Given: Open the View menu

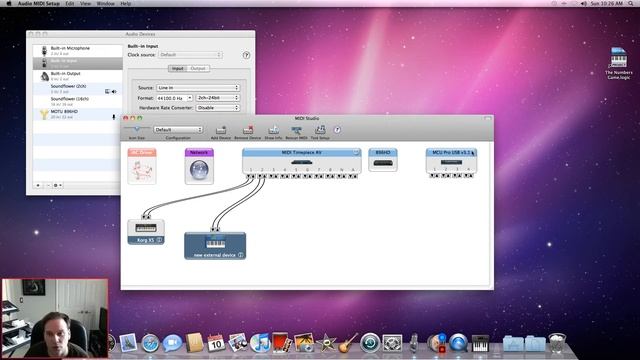Looking at the screenshot, I should 85,3.
